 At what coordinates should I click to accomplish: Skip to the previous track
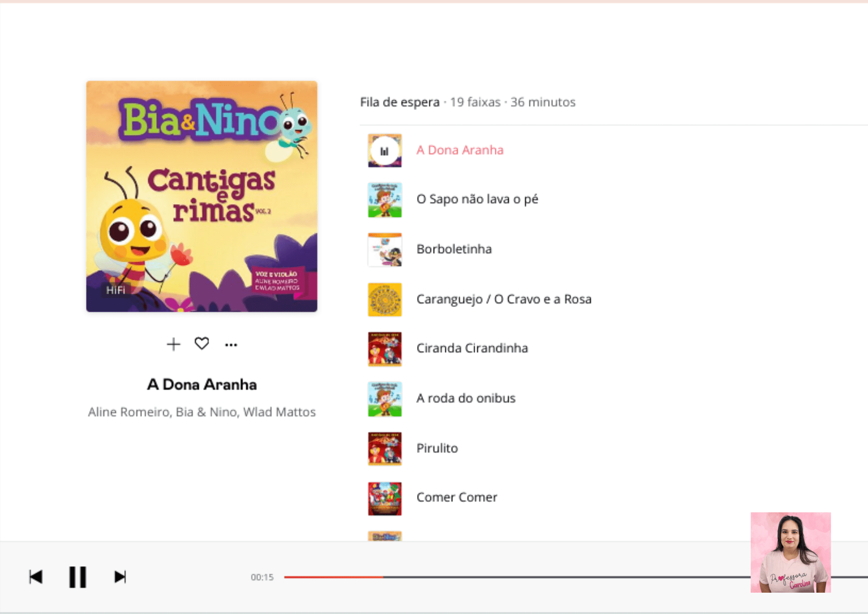click(36, 577)
